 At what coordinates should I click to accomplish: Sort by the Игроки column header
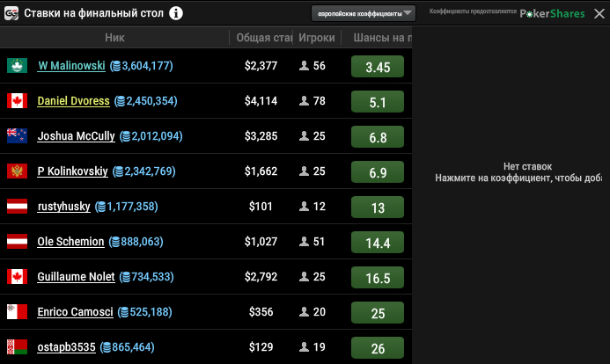point(316,39)
